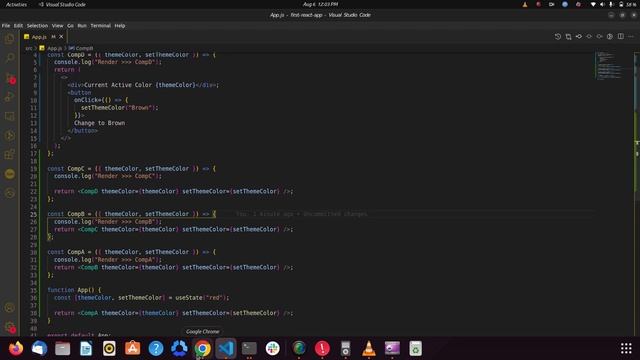Click the file history icon in editor toolbar

click(558, 36)
